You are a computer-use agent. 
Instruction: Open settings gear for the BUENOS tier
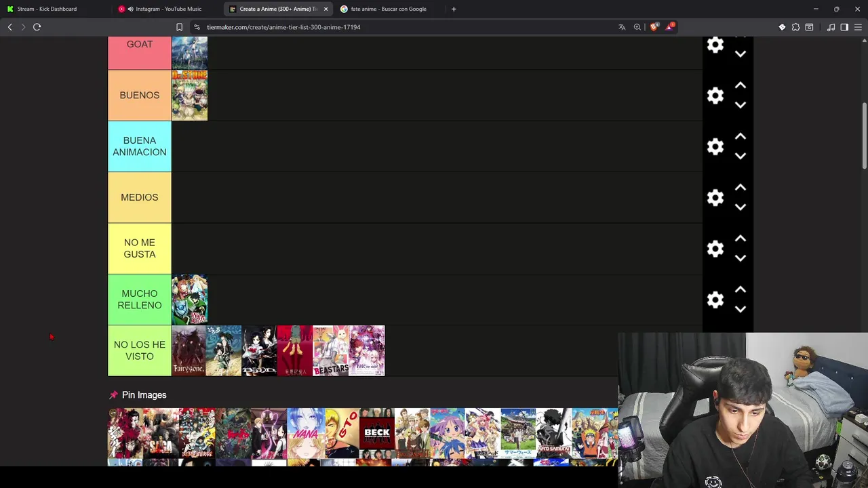coord(715,96)
